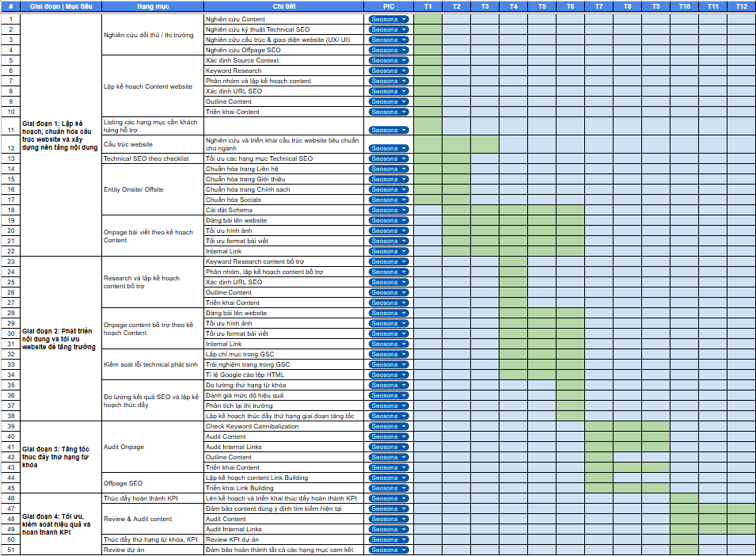
Task: Select row number 25
Action: click(10, 282)
